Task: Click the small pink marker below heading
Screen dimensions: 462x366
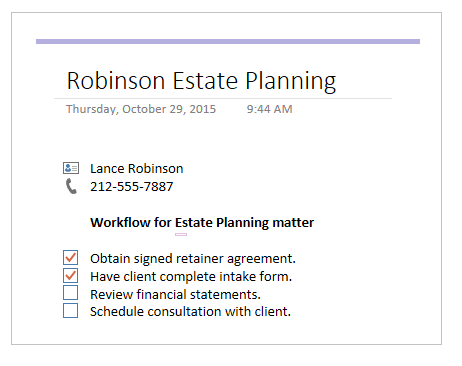Action: tap(181, 234)
